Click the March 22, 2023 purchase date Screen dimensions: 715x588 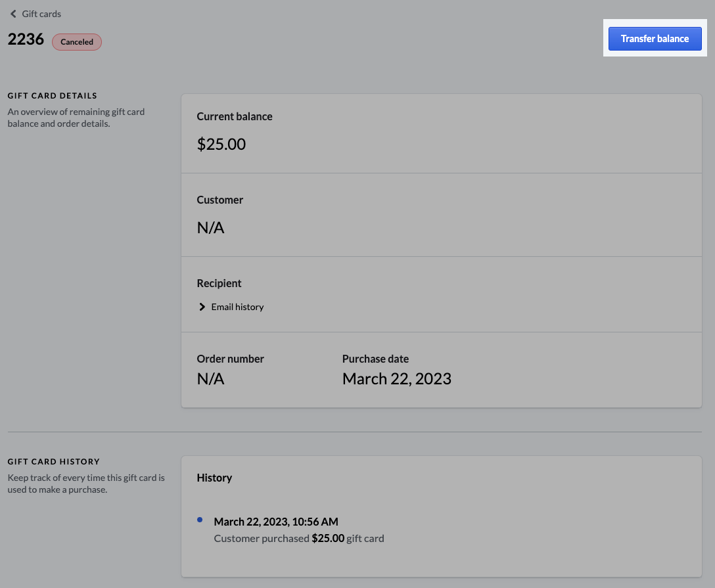pos(396,379)
